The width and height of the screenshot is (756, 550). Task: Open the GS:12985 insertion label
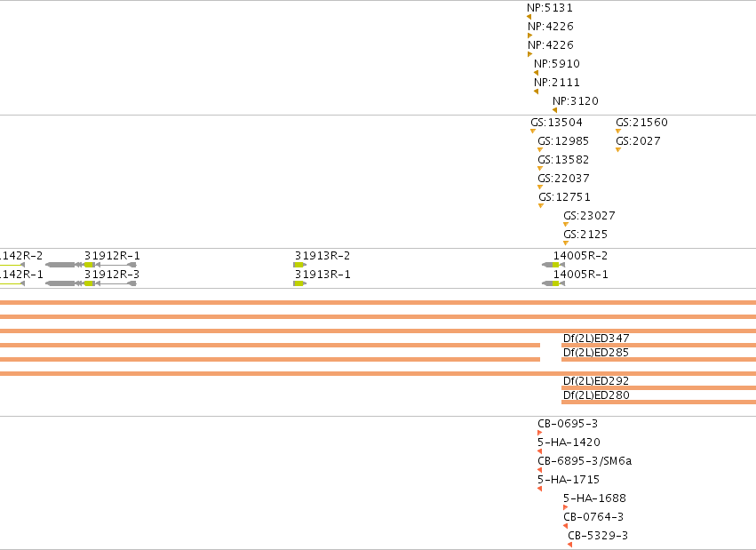click(x=563, y=141)
